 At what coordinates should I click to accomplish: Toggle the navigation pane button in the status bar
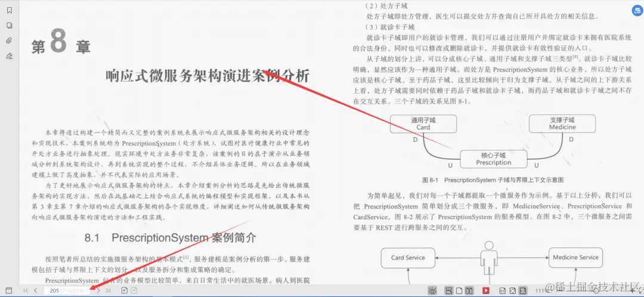[x=8, y=290]
